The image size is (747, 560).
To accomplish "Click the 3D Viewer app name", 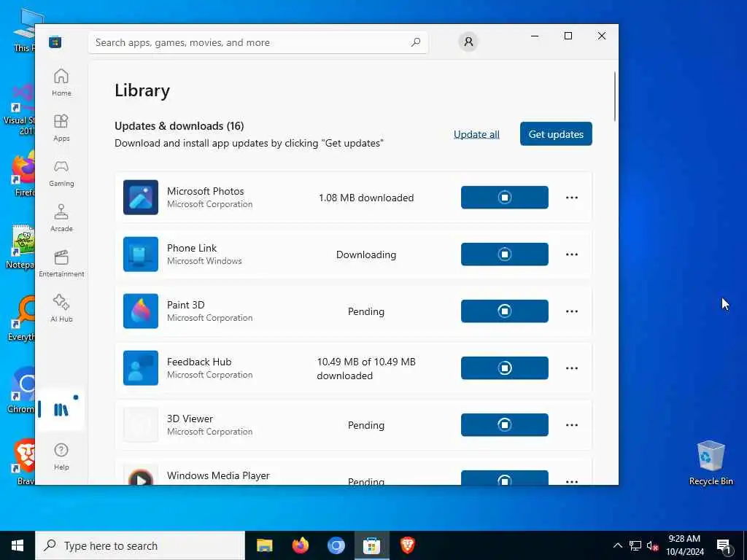I will [x=190, y=419].
